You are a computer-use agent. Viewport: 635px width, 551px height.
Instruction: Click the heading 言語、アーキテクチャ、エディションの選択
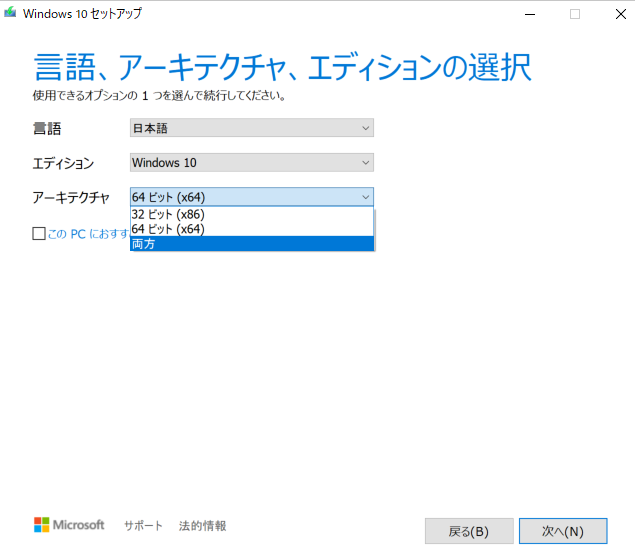[x=282, y=67]
